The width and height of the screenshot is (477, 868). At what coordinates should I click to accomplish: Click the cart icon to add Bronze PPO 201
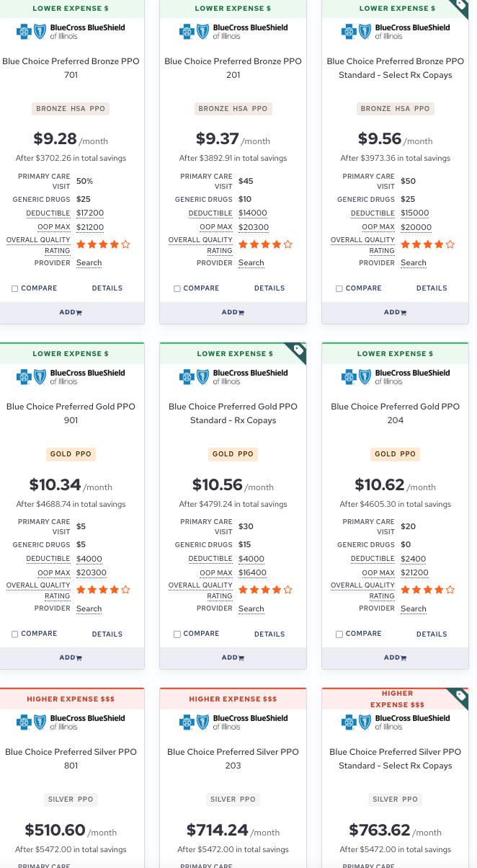241,313
